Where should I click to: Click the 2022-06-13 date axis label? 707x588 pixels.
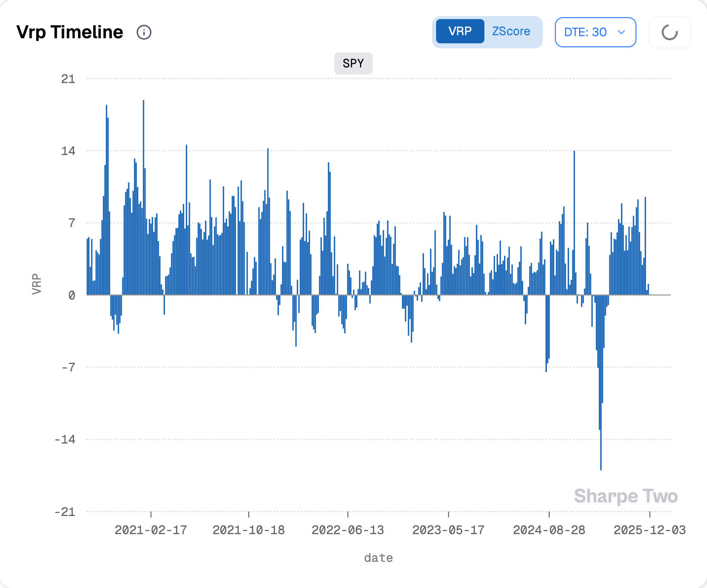[347, 530]
